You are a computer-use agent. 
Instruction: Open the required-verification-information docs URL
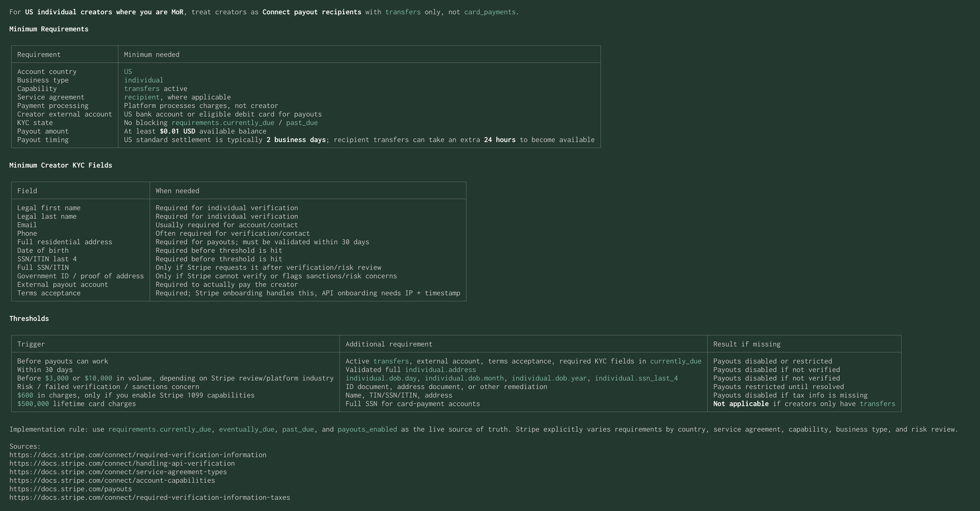pyautogui.click(x=138, y=455)
